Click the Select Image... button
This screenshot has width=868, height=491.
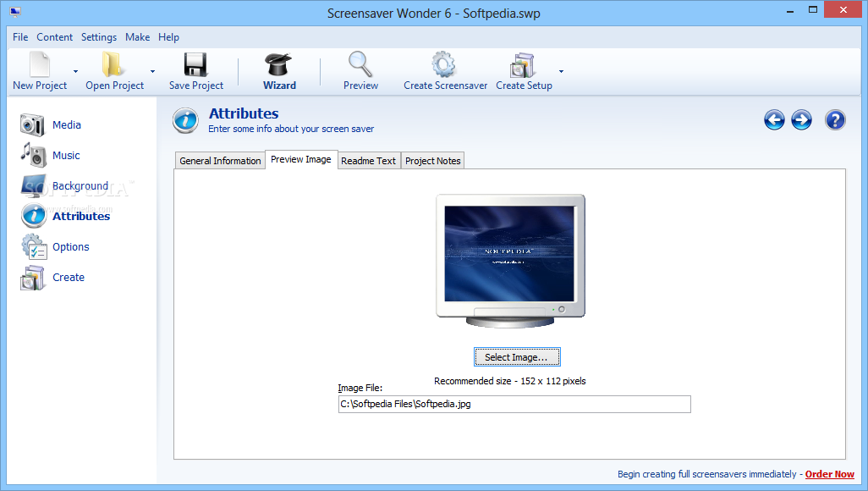pyautogui.click(x=517, y=357)
